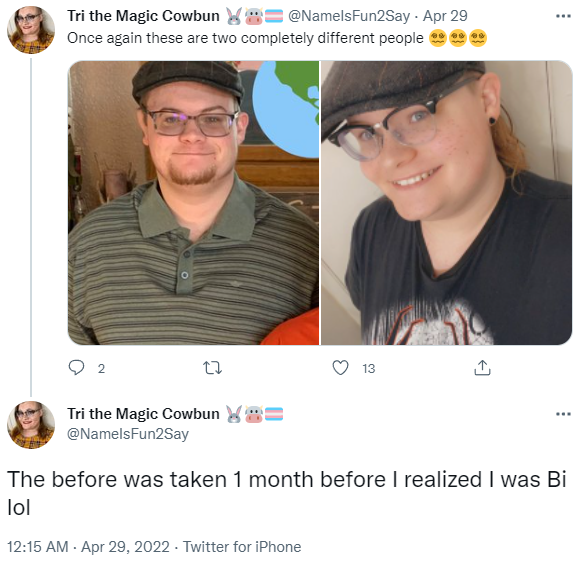
Task: Open the Tri the Magic Cowbun name in first tweet
Action: (143, 16)
